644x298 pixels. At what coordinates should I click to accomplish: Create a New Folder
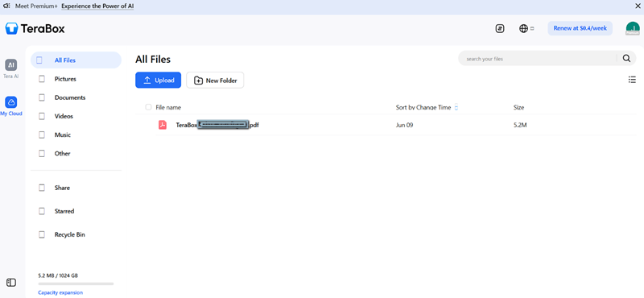pyautogui.click(x=215, y=81)
